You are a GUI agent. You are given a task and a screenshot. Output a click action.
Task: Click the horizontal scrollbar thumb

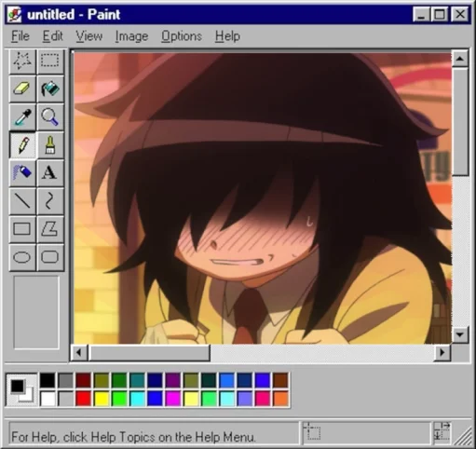(149, 353)
